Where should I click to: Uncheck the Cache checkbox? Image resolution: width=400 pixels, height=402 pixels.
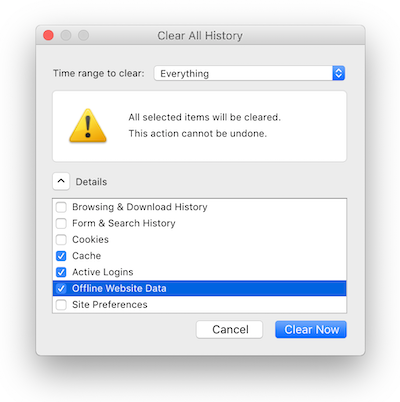pos(61,256)
